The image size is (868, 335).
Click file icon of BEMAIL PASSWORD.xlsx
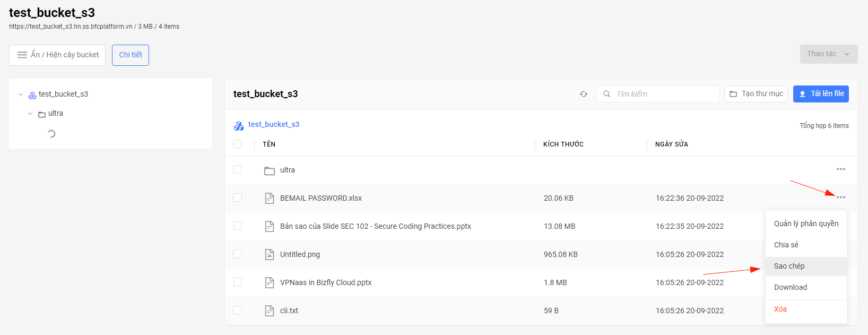click(x=270, y=198)
